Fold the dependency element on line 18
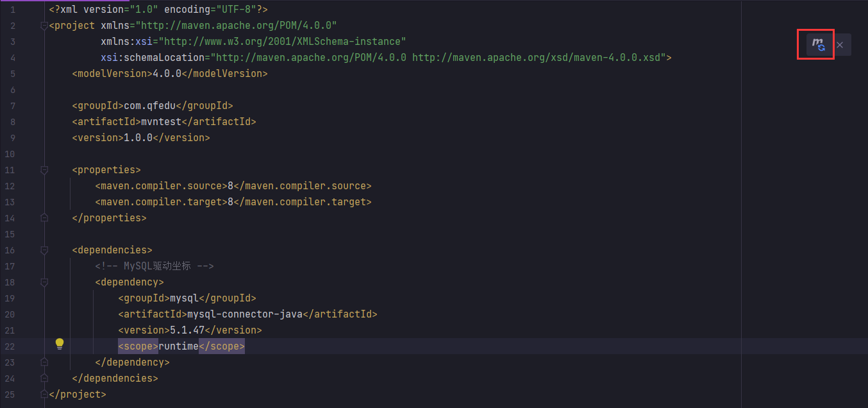 point(44,282)
